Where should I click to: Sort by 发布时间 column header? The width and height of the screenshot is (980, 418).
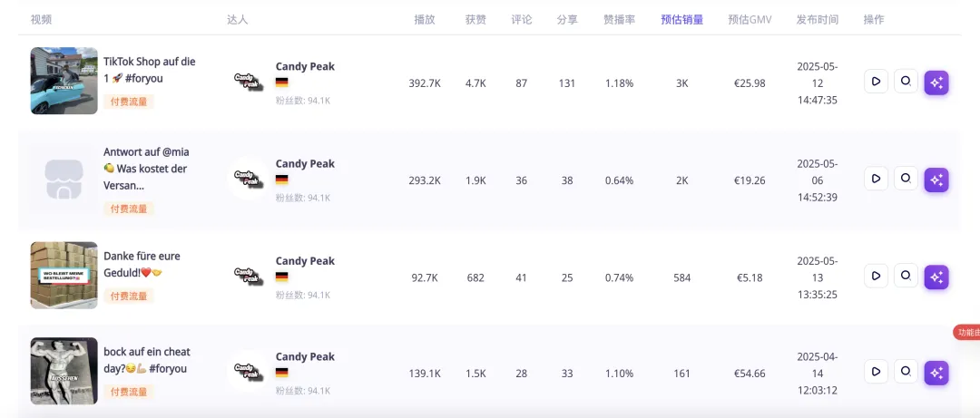pos(818,19)
